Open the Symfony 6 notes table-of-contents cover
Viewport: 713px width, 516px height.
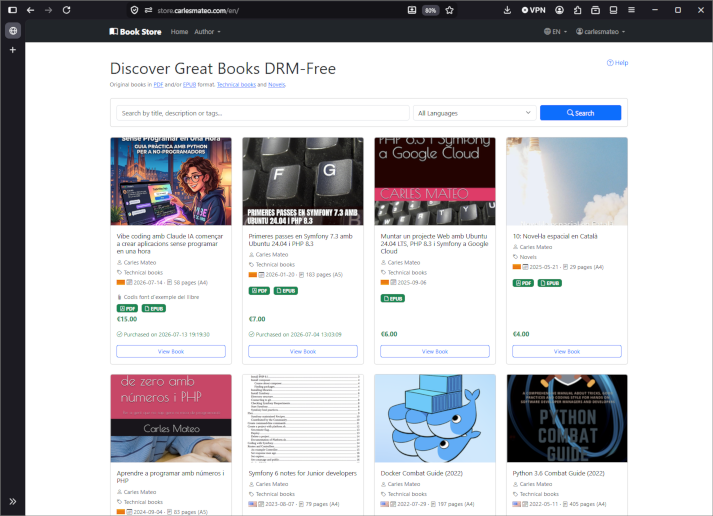[303, 418]
